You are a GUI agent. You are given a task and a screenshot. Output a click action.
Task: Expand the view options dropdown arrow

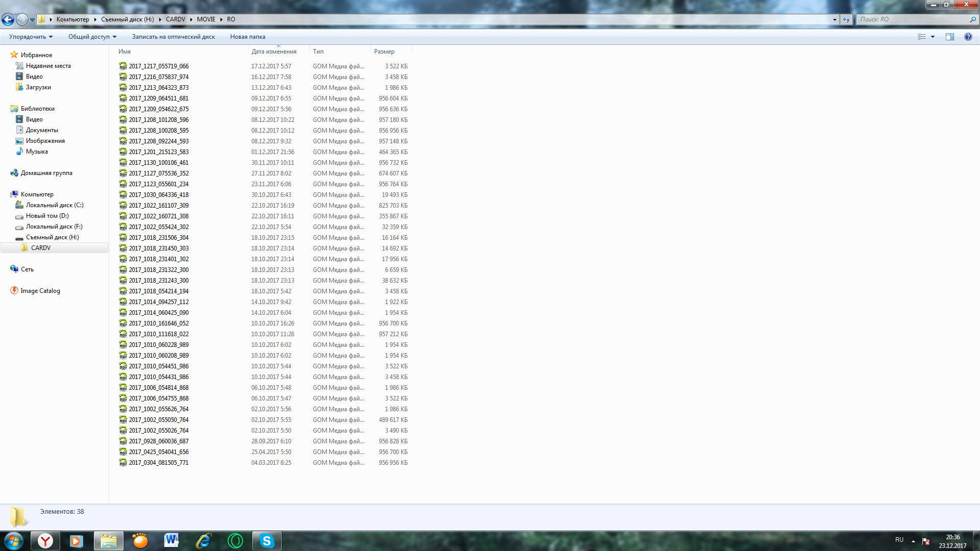click(x=933, y=37)
